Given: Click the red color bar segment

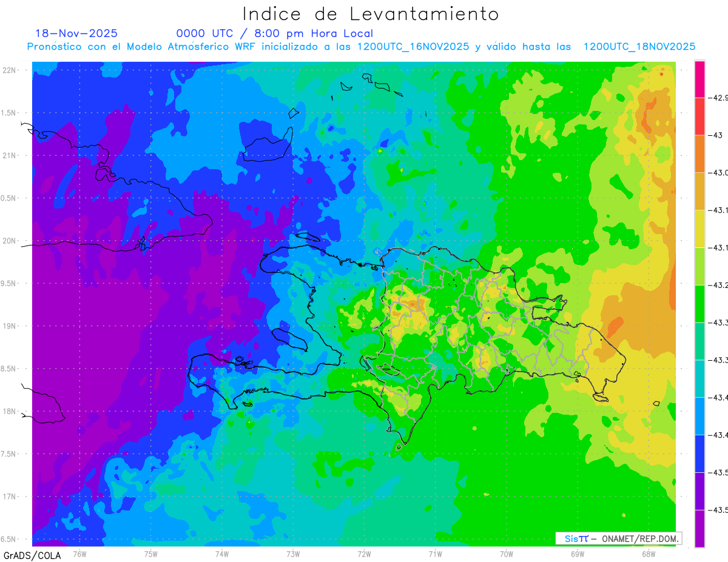Looking at the screenshot, I should [699, 116].
